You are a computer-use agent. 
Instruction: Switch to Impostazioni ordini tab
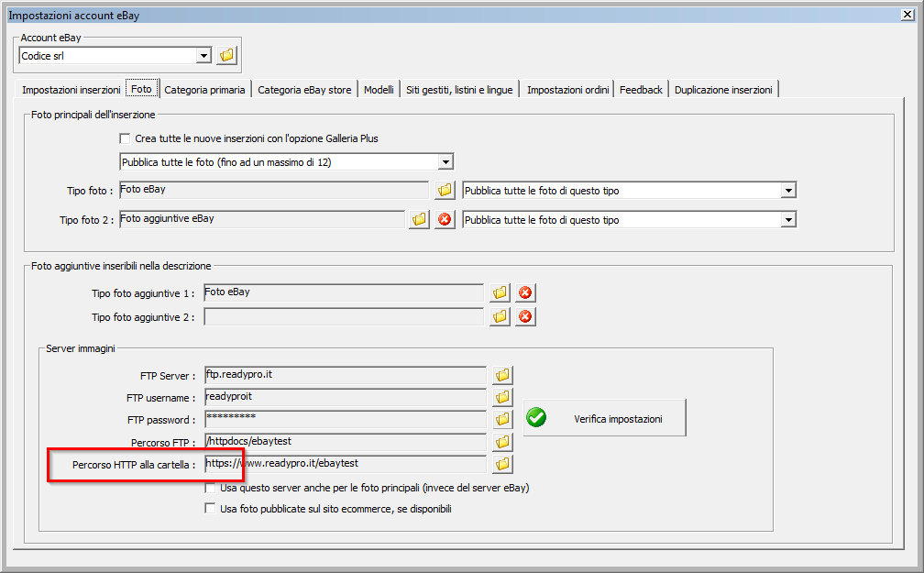click(x=567, y=90)
